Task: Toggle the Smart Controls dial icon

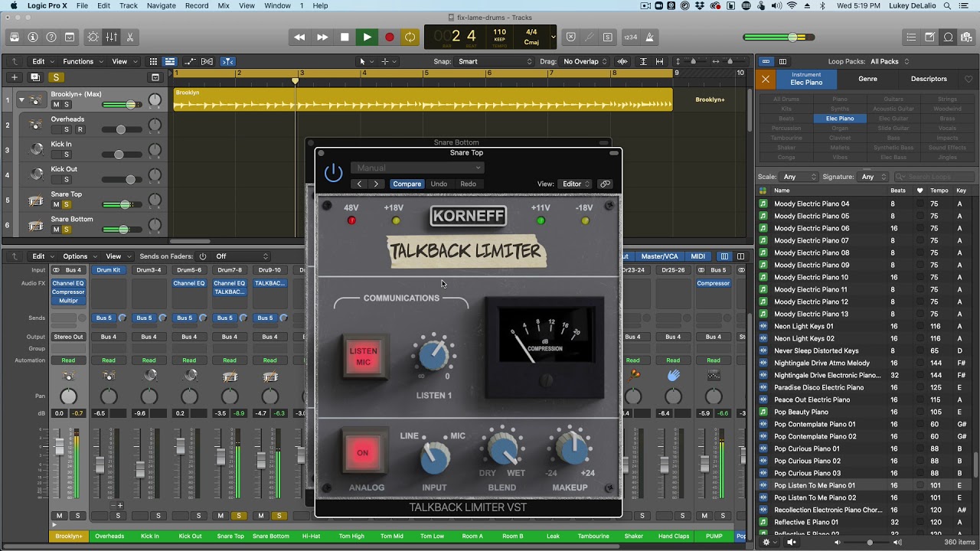Action: pyautogui.click(x=93, y=37)
